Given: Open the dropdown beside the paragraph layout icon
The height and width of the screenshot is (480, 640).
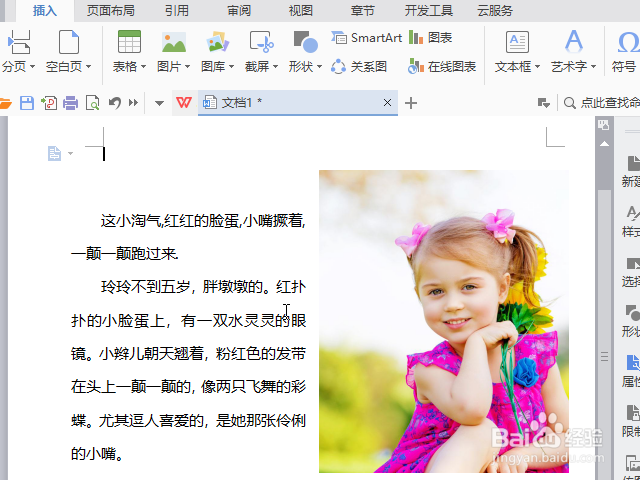Looking at the screenshot, I should coord(70,154).
